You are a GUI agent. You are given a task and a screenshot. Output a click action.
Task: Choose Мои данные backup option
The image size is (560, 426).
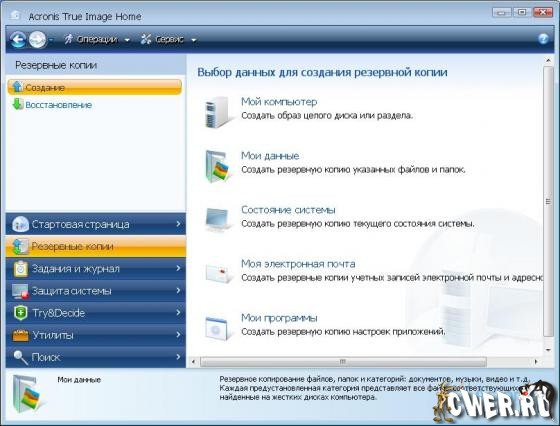(x=270, y=156)
